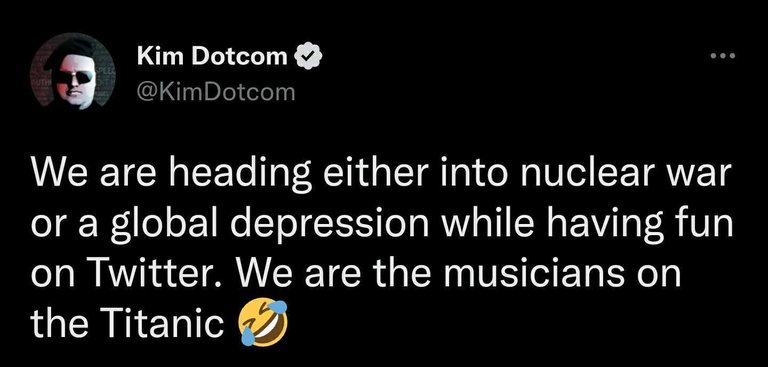The width and height of the screenshot is (768, 367).
Task: Click the sunglasses on the avatar image
Action: [74, 76]
